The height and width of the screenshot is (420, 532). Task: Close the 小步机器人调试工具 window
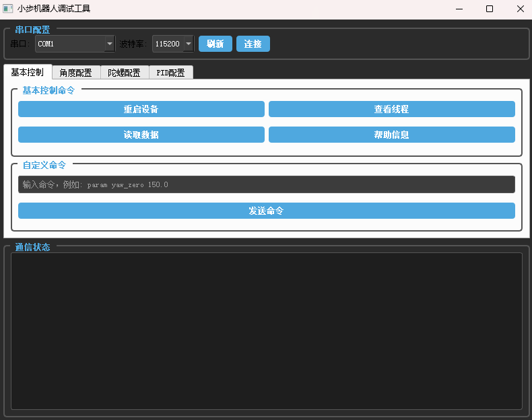[x=520, y=9]
